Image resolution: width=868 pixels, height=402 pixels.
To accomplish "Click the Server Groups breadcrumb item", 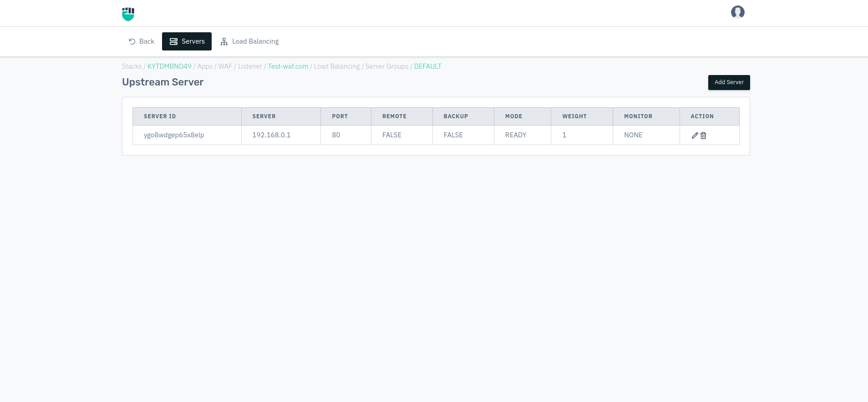I will 387,66.
